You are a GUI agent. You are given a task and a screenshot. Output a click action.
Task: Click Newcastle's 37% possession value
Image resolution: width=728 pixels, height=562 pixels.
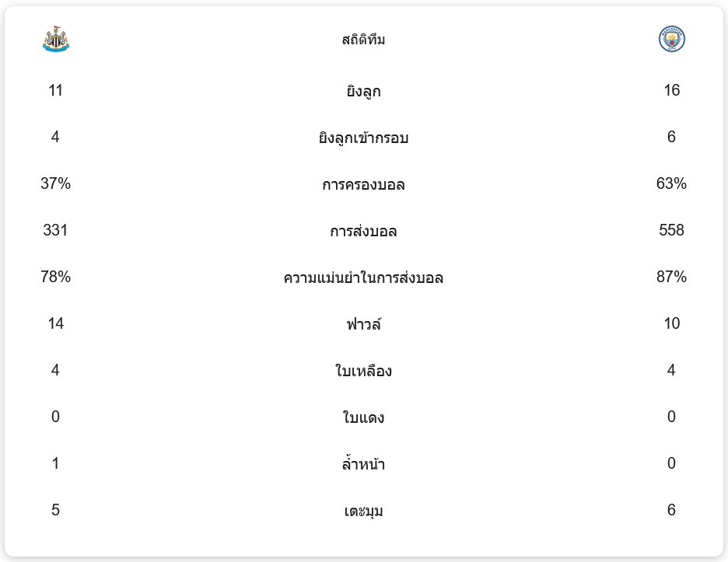coord(56,184)
